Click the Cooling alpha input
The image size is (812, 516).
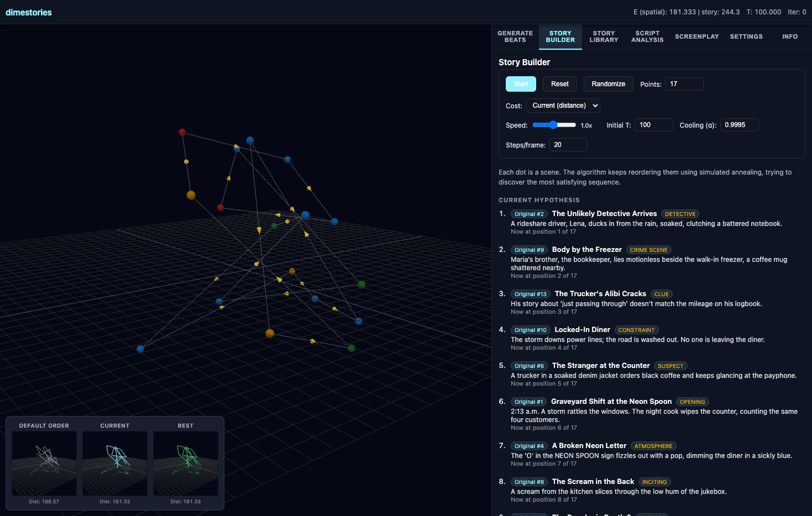pyautogui.click(x=739, y=125)
